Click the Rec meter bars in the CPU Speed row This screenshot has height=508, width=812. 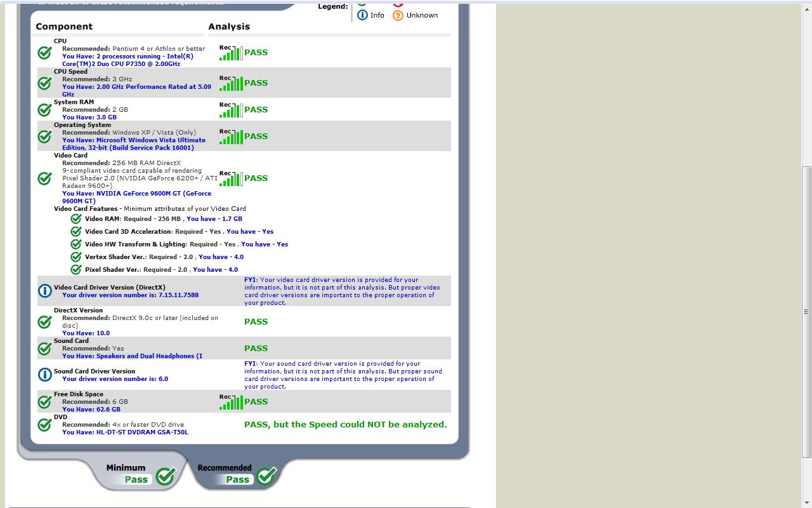point(231,83)
